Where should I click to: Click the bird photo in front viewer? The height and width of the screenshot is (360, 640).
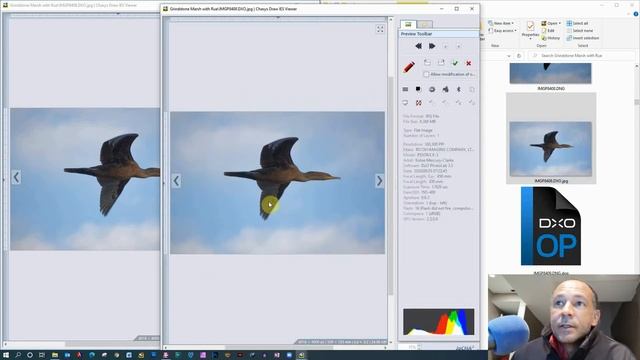pos(277,183)
